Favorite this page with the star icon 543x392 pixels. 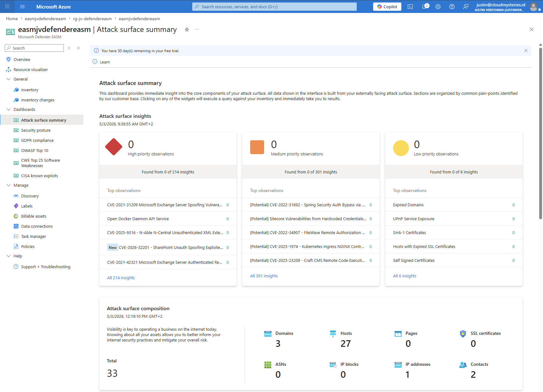click(x=187, y=29)
